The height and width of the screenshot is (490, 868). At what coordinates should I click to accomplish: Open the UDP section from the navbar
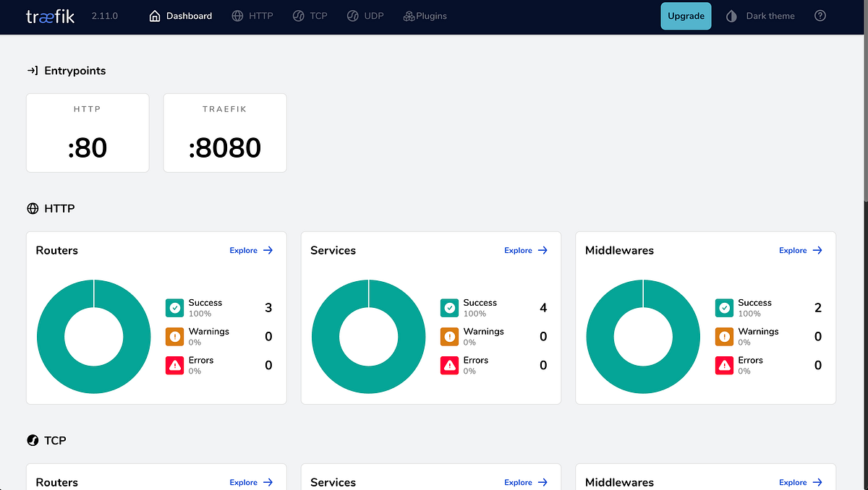pyautogui.click(x=365, y=15)
